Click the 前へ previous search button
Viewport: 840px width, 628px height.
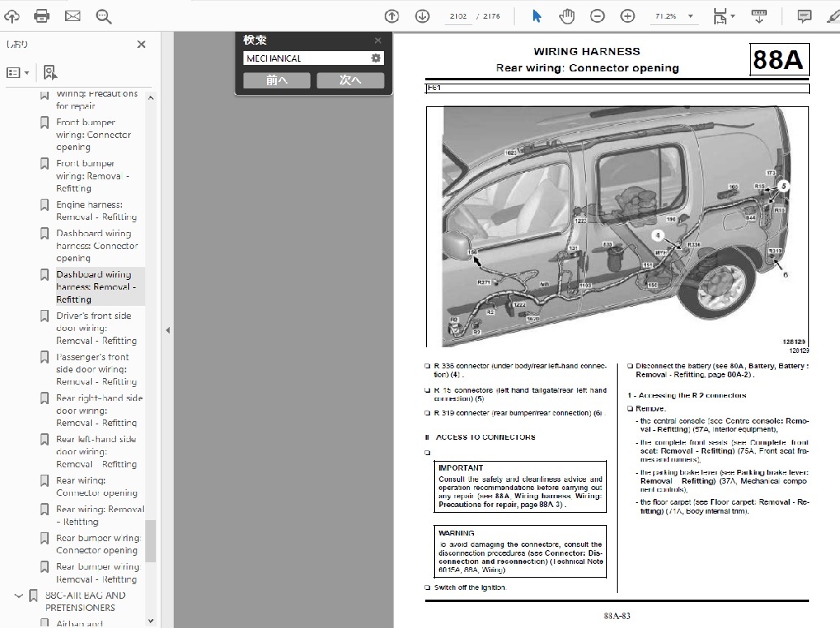coord(277,80)
